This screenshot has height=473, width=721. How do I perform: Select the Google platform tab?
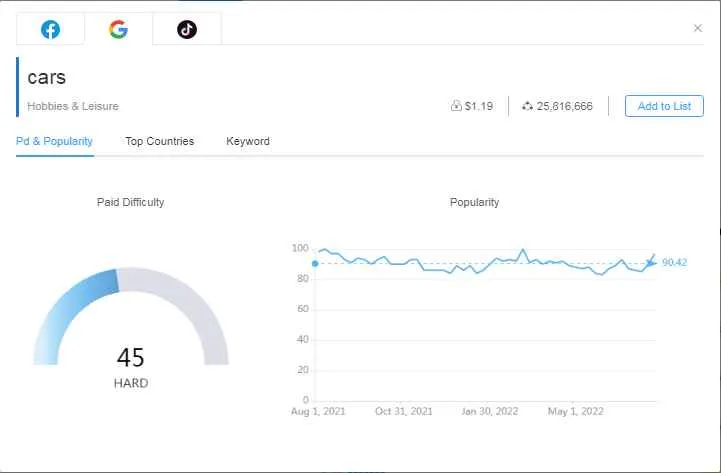point(119,29)
